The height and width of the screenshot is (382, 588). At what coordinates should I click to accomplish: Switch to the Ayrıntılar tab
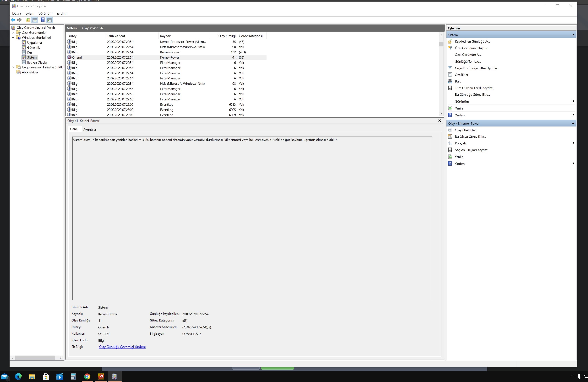(90, 129)
